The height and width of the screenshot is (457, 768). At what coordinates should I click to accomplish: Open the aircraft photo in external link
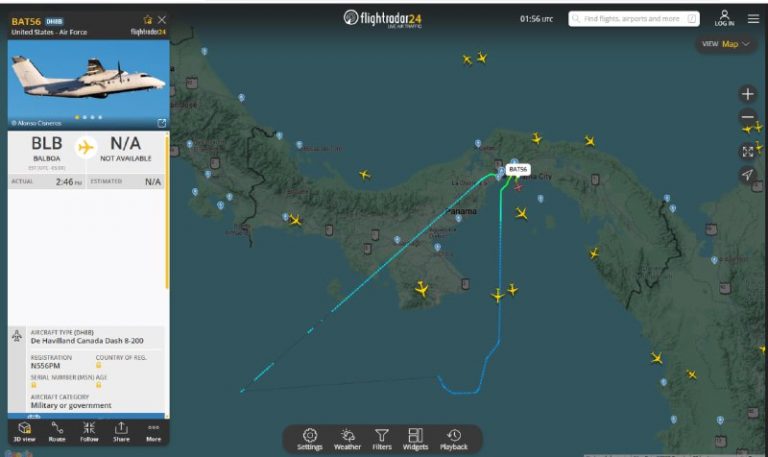[162, 123]
